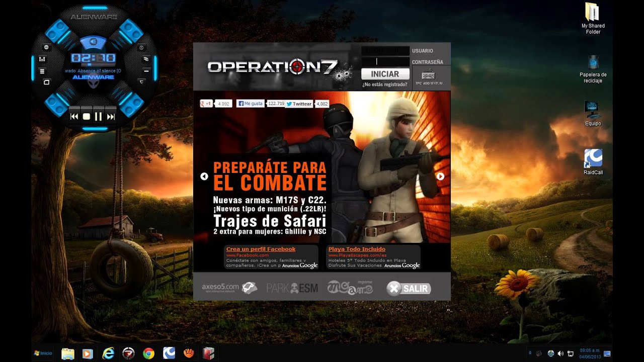Screen dimensions: 644x362
Task: Click the Google +1 button
Action: (x=207, y=104)
